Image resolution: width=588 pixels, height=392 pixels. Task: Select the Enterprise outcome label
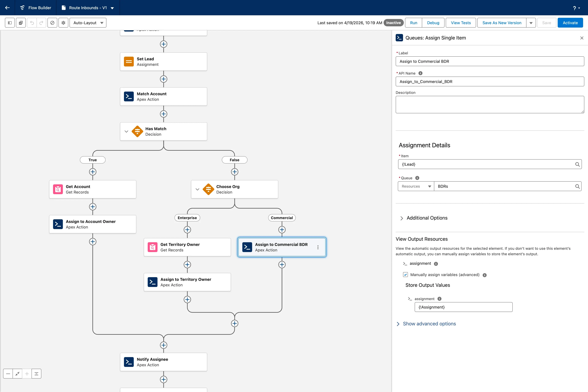coord(187,218)
